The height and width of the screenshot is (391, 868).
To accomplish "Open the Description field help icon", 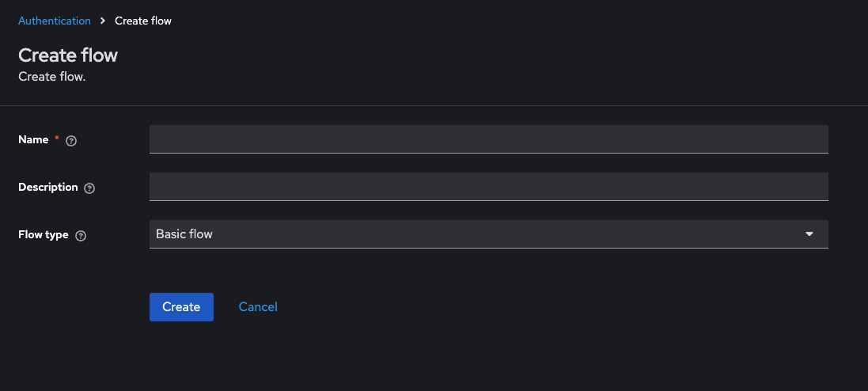I will point(89,188).
